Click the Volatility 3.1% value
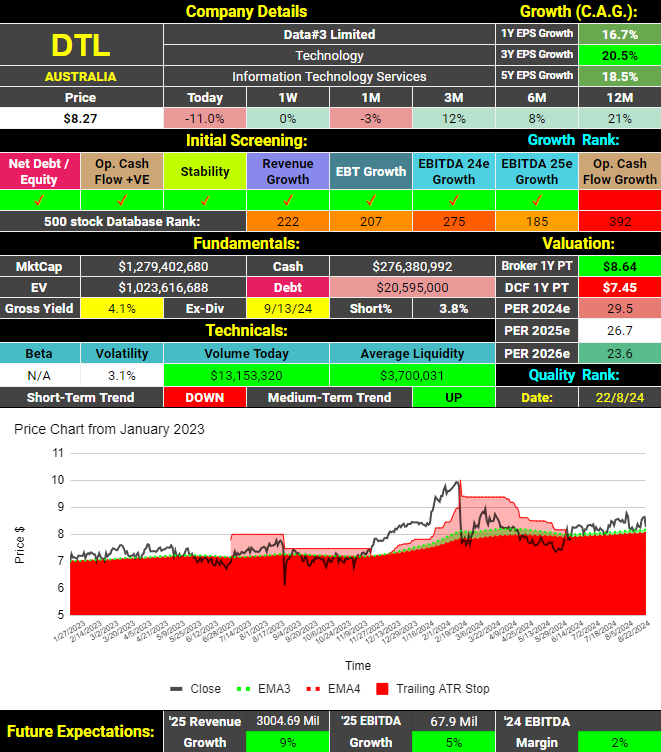The image size is (661, 752). 122,376
